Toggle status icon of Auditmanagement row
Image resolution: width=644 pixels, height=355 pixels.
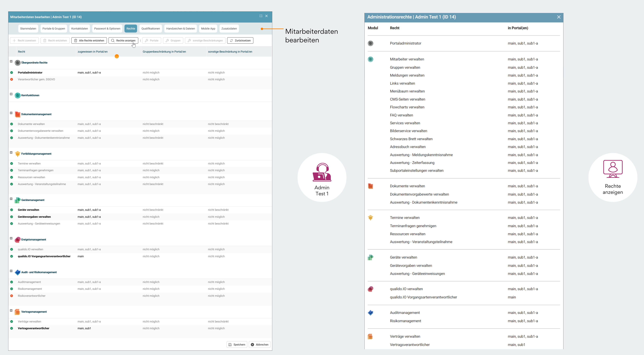click(11, 282)
